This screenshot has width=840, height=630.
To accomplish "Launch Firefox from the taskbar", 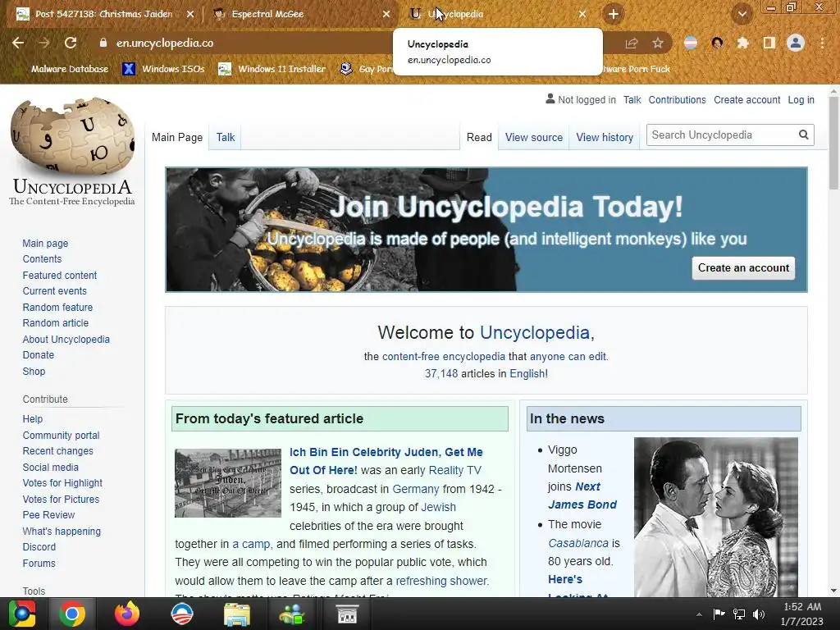I will [x=127, y=614].
